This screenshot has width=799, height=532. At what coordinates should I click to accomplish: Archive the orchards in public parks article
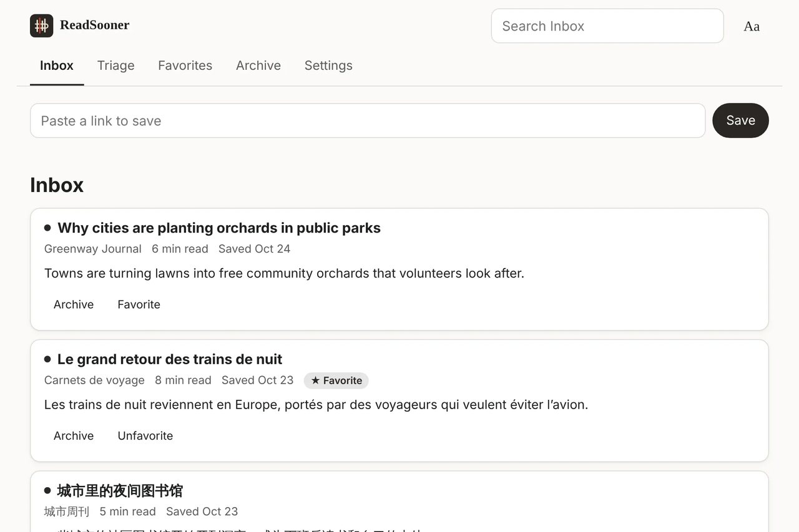(x=74, y=304)
